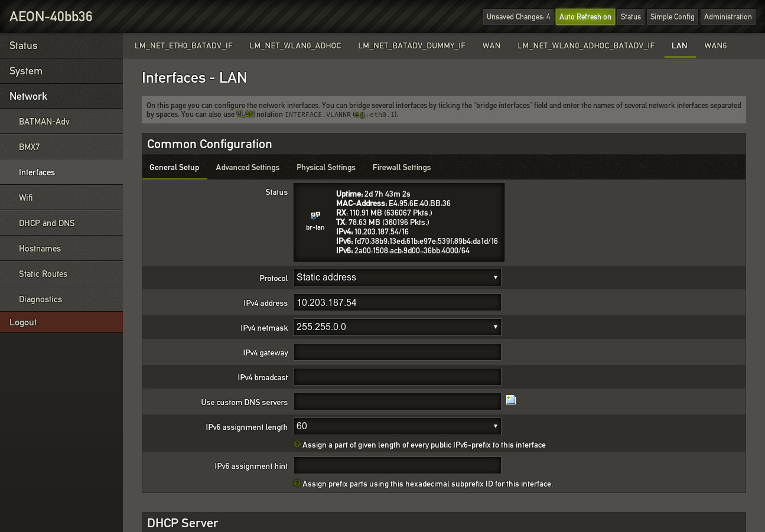Switch to the Physical Settings tab
The height and width of the screenshot is (532, 765).
326,168
